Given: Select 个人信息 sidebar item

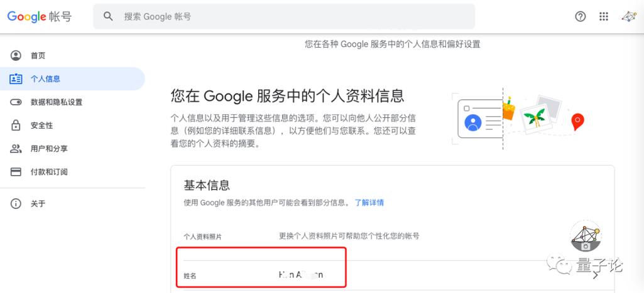Looking at the screenshot, I should pos(72,79).
